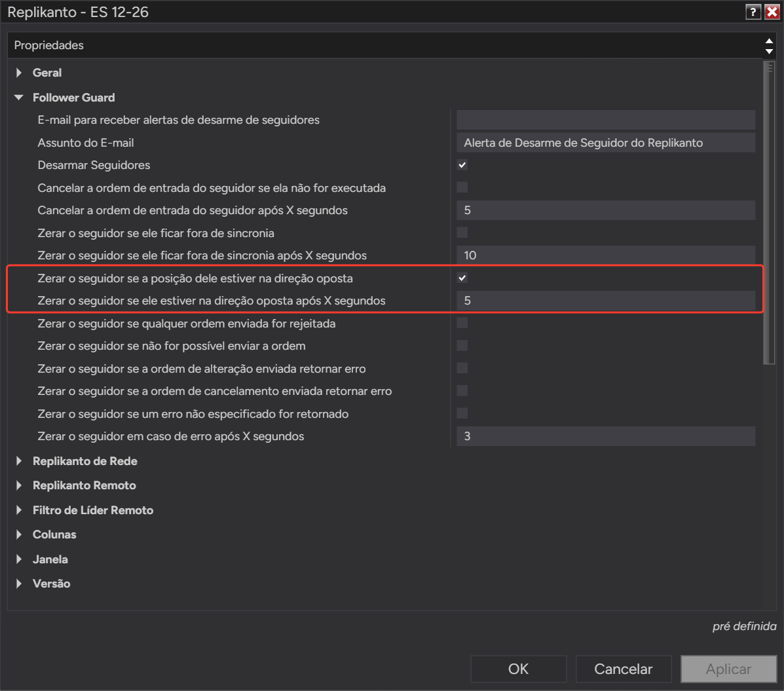This screenshot has height=691, width=784.
Task: Click the Aplicar button
Action: point(728,669)
